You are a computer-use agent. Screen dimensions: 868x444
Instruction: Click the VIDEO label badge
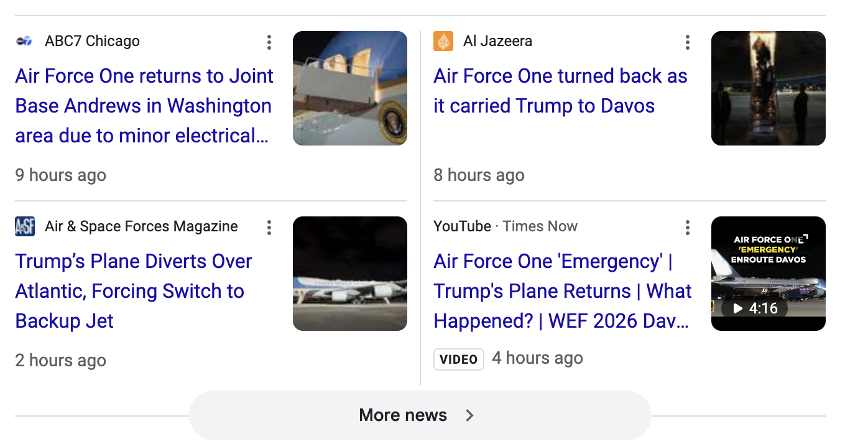coord(458,359)
